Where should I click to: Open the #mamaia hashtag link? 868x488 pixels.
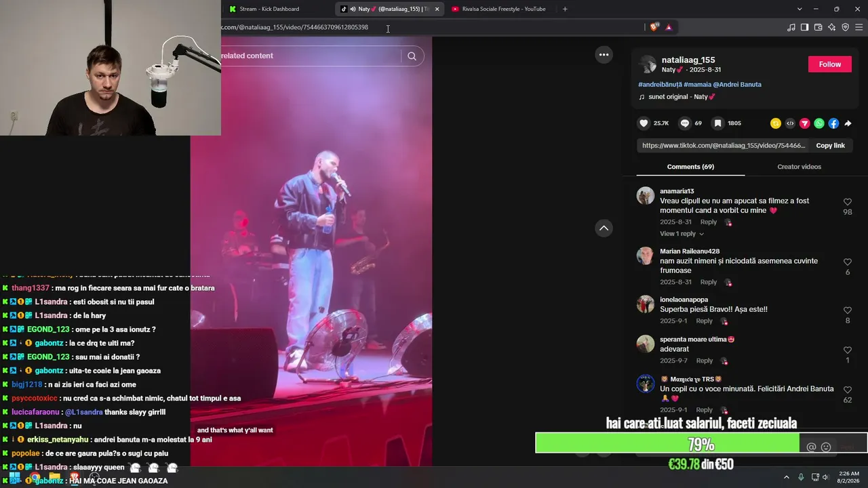tap(697, 85)
